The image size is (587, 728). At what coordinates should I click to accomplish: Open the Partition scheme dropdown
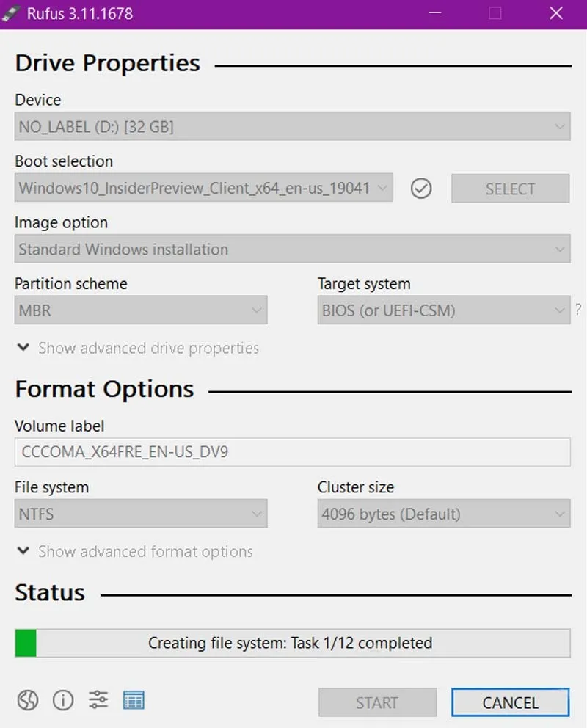141,310
